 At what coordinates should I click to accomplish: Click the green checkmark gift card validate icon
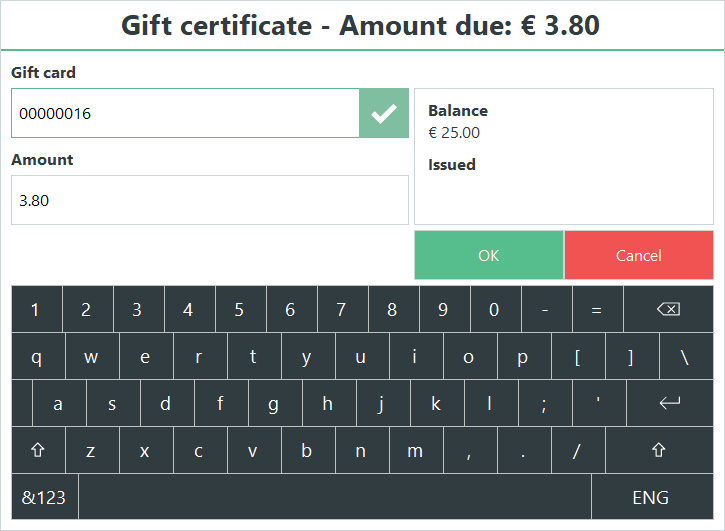[384, 113]
